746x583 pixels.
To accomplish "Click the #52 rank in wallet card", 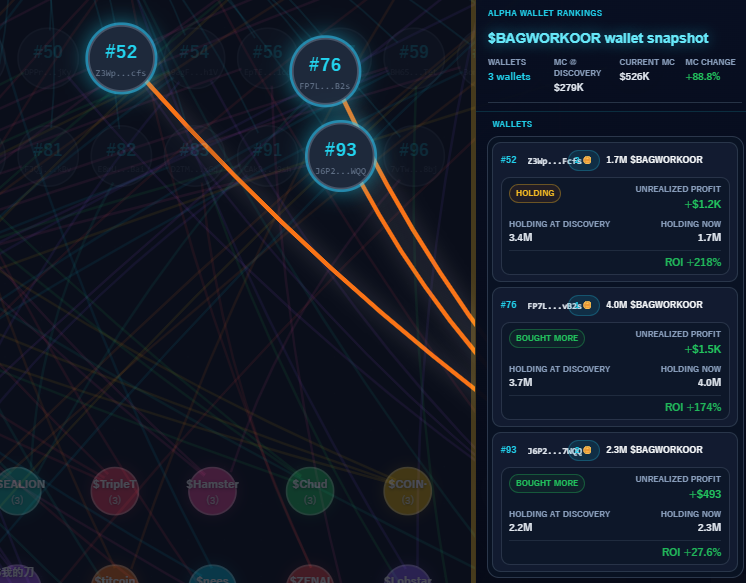I will 508,160.
